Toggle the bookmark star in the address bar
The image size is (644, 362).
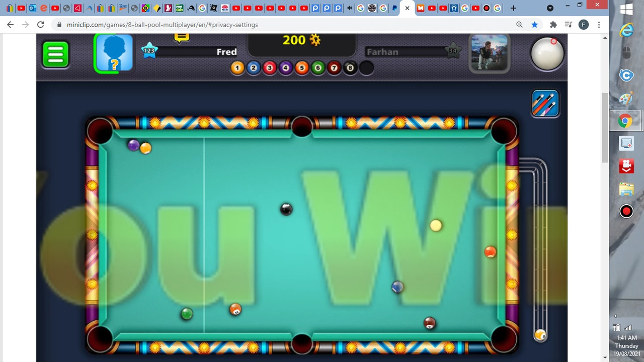534,24
